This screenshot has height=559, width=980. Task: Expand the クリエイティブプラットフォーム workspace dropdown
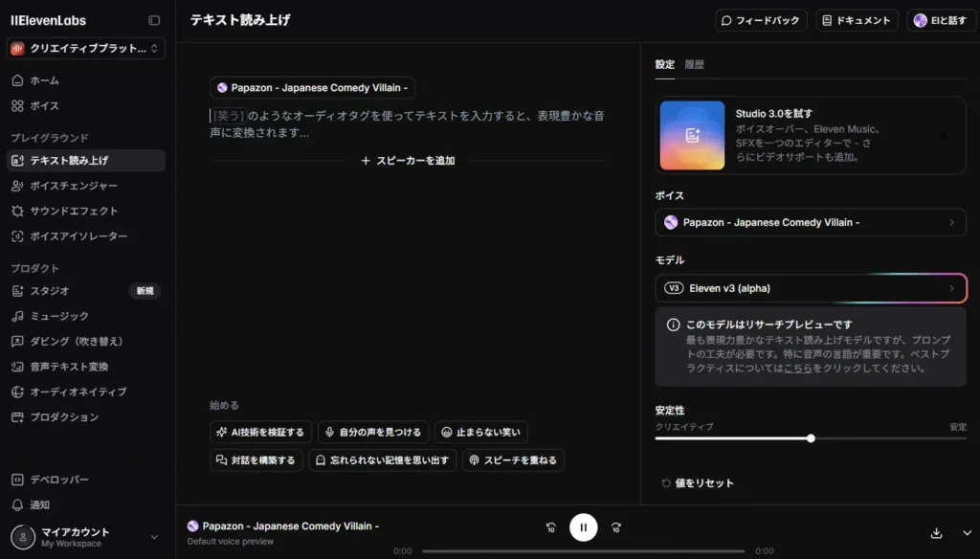86,48
